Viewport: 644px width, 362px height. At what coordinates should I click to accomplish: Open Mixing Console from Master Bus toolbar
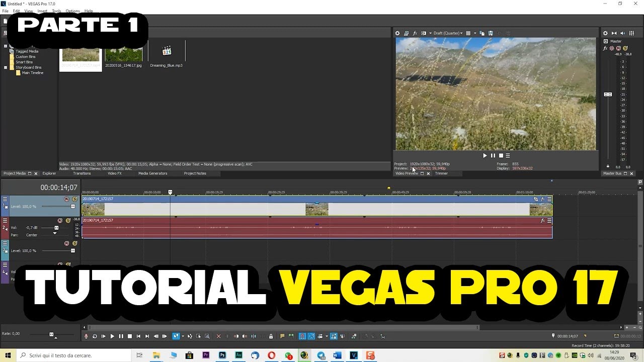[x=631, y=33]
